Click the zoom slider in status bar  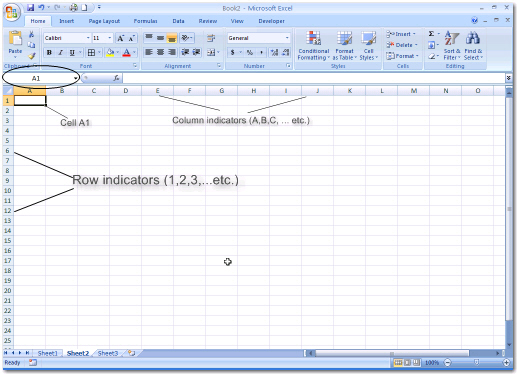477,362
